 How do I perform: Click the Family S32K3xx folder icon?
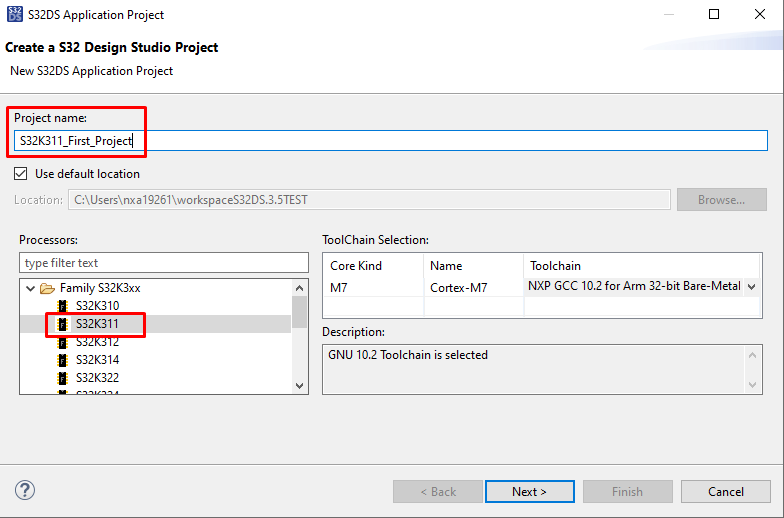pos(46,288)
